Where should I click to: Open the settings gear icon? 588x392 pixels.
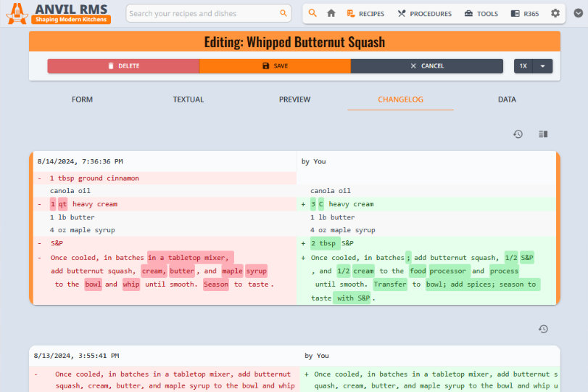pos(555,13)
